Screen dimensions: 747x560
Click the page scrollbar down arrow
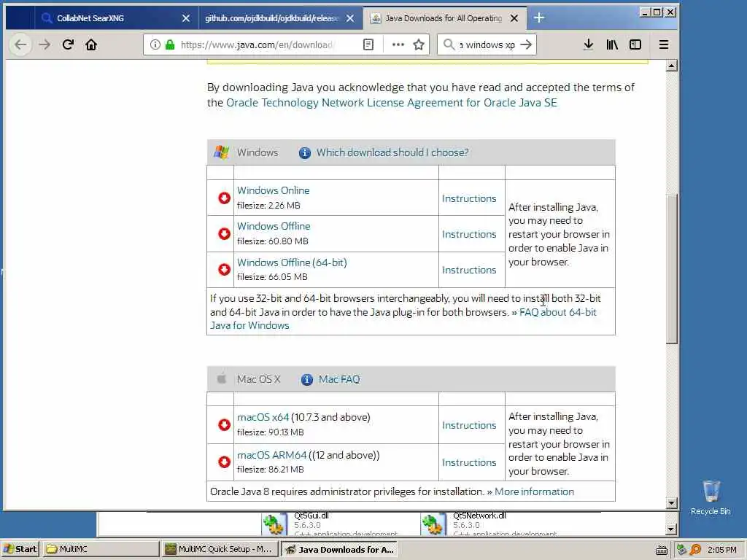(672, 503)
